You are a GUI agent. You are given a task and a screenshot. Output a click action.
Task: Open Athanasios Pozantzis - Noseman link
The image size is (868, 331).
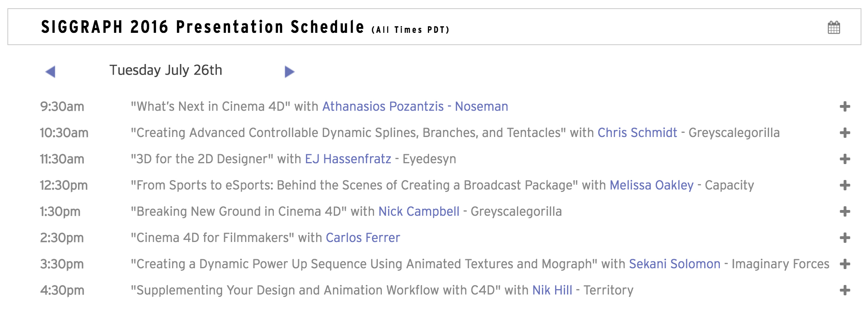pos(415,107)
